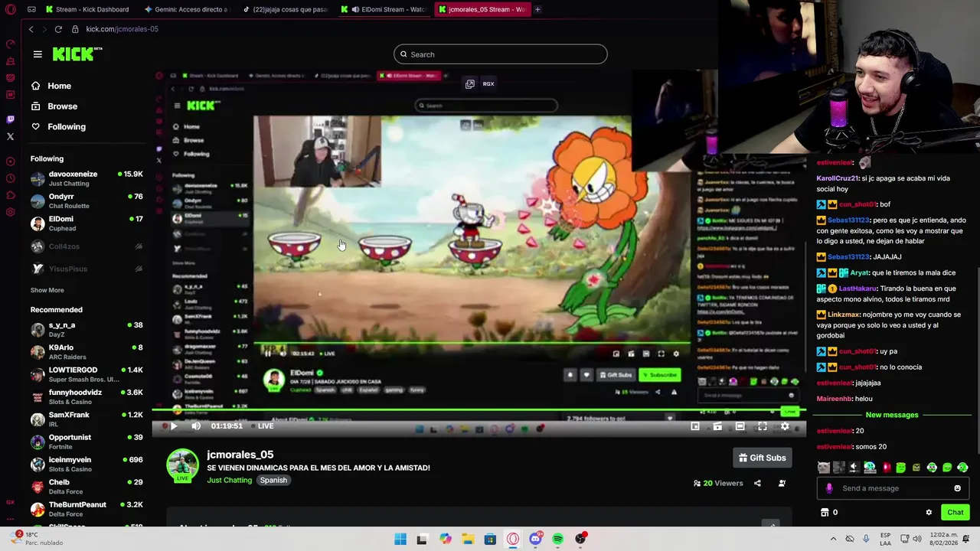This screenshot has height=551, width=980.
Task: Click the Opera browser menu icon
Action: coord(11,9)
